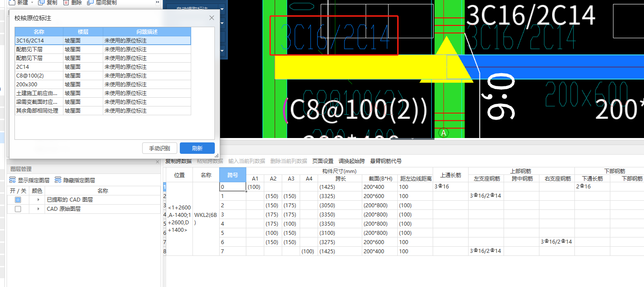Click the 左支座钢筋 cell in span 7
The image size is (644, 287).
pos(486,251)
